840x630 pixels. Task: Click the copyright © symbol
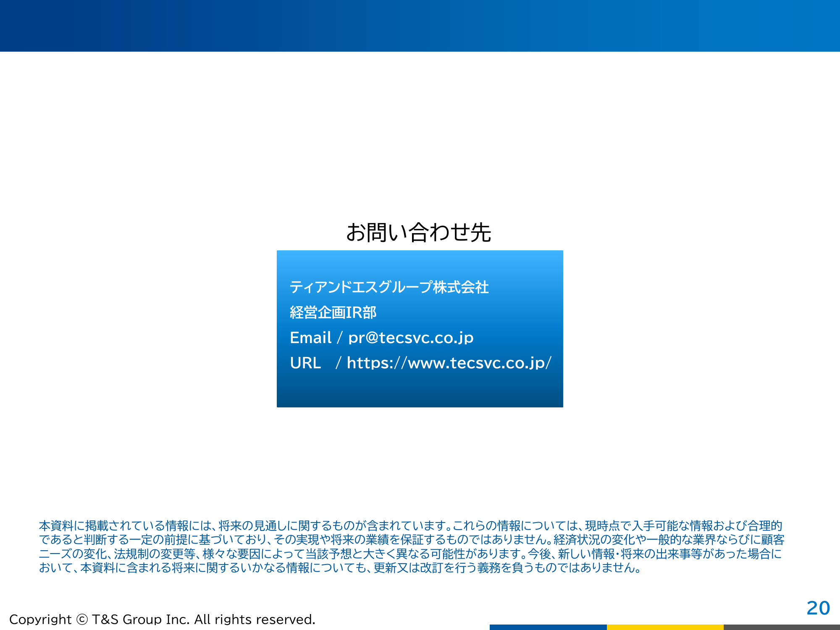tap(82, 619)
